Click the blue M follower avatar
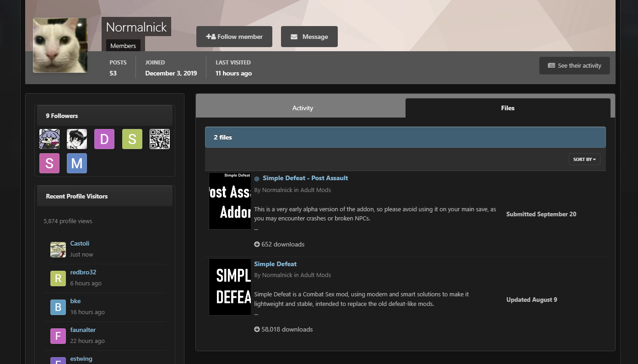Screen dimensions: 638x364 point(76,163)
